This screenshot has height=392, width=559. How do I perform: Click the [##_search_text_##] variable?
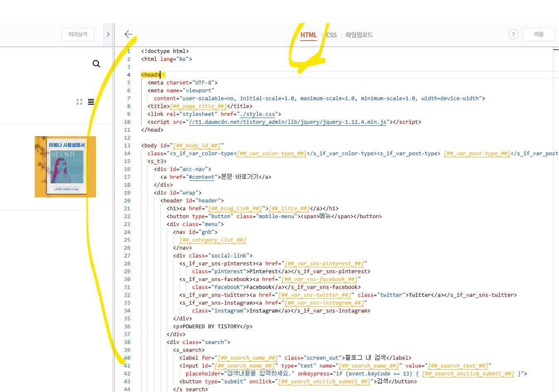tap(458, 366)
